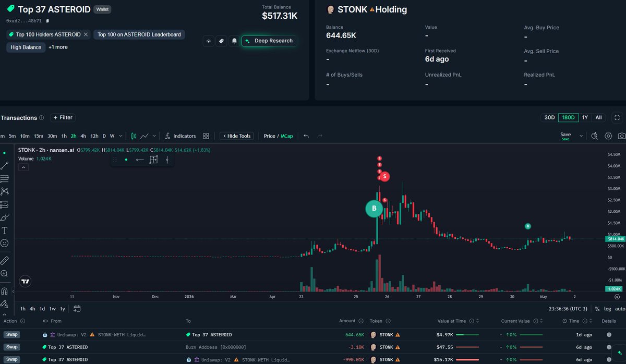
Task: Toggle percent scale mode
Action: (x=597, y=308)
